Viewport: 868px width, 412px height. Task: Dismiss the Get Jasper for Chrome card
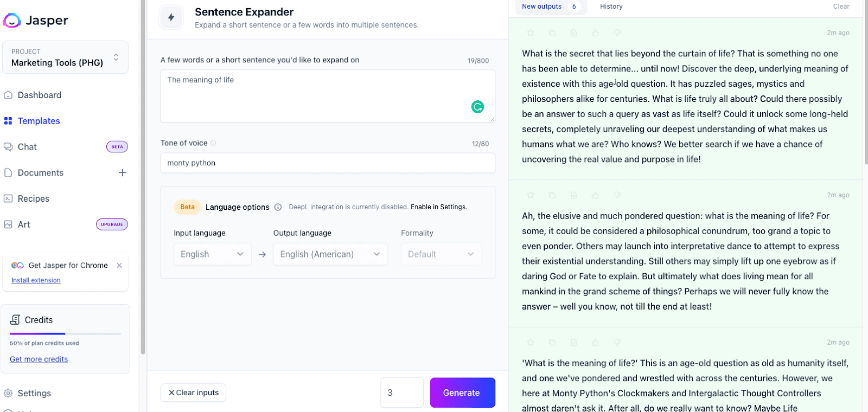[119, 265]
